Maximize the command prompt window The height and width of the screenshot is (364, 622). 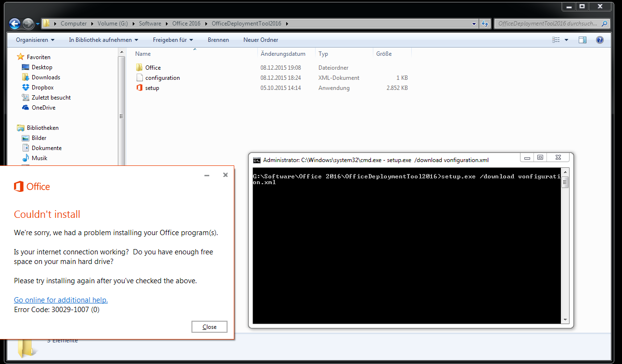(540, 157)
